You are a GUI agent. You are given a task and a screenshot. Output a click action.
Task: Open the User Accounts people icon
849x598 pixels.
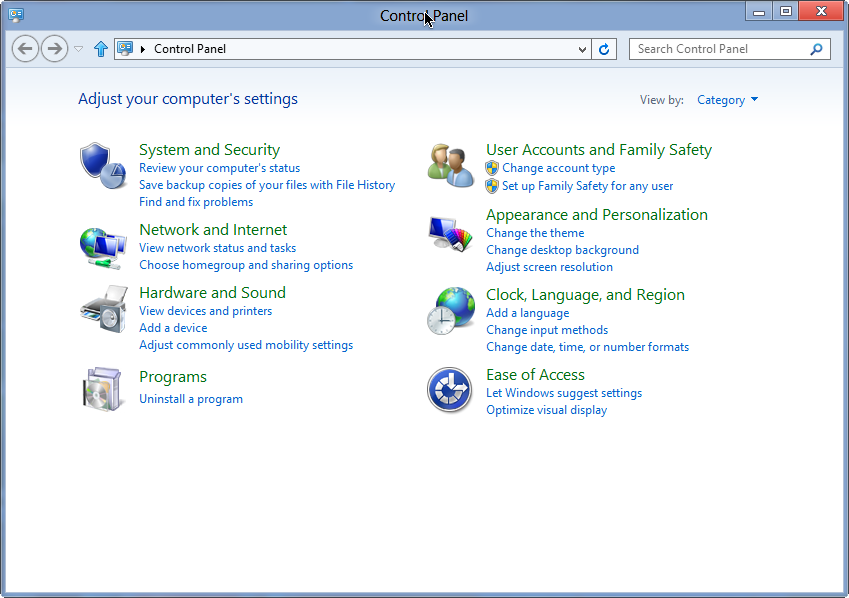pos(450,166)
